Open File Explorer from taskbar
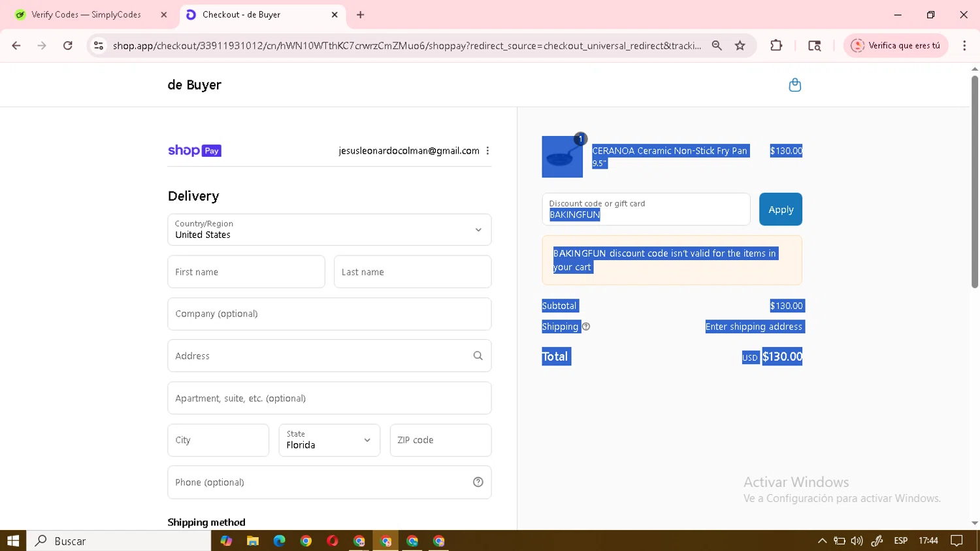Viewport: 980px width, 551px height. coord(253,541)
